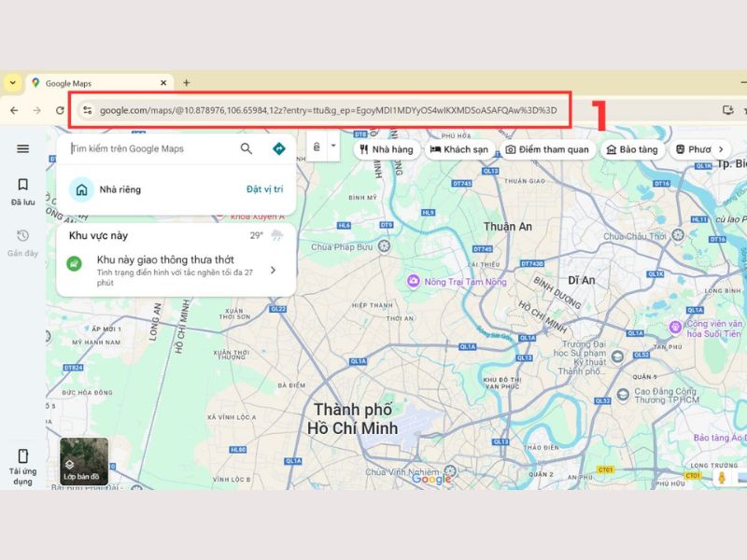Image resolution: width=747 pixels, height=560 pixels.
Task: Click Nông Trại Tam Nông marker
Action: pyautogui.click(x=413, y=281)
